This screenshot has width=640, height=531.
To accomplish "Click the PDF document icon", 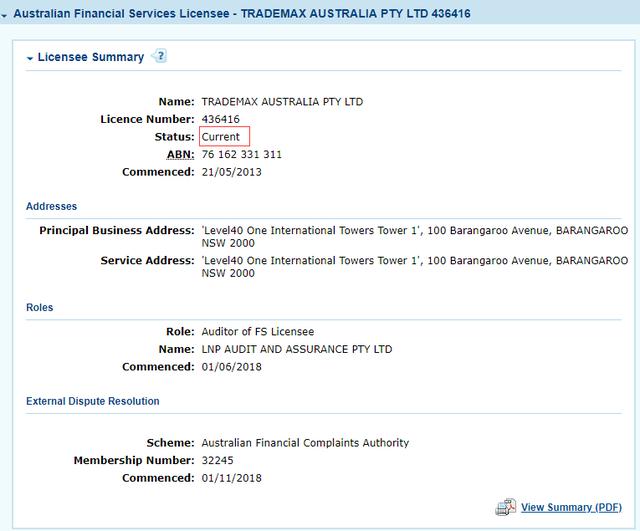I will click(506, 507).
